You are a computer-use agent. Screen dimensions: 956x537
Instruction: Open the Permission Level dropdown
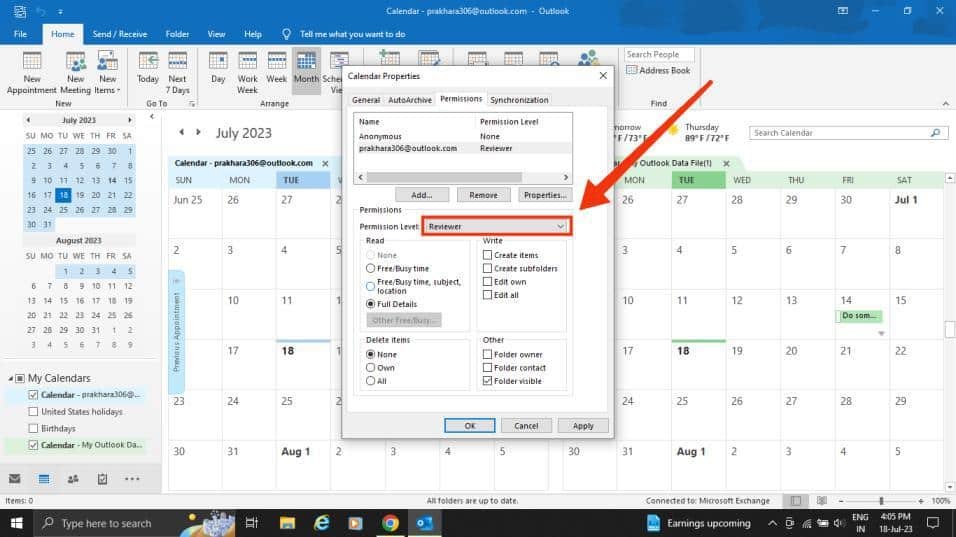click(x=496, y=226)
